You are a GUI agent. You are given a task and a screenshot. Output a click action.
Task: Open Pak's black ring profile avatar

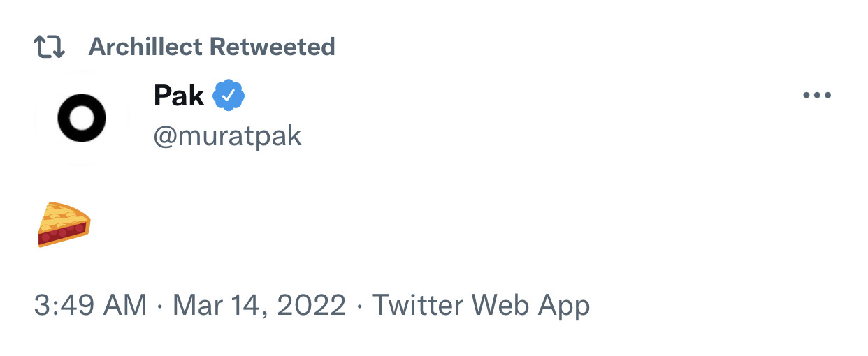tap(81, 118)
